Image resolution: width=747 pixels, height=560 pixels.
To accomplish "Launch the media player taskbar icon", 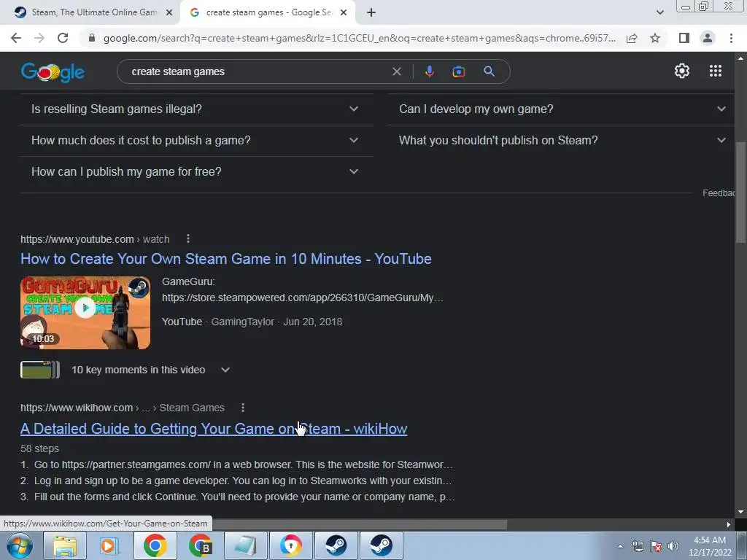I will point(109,545).
